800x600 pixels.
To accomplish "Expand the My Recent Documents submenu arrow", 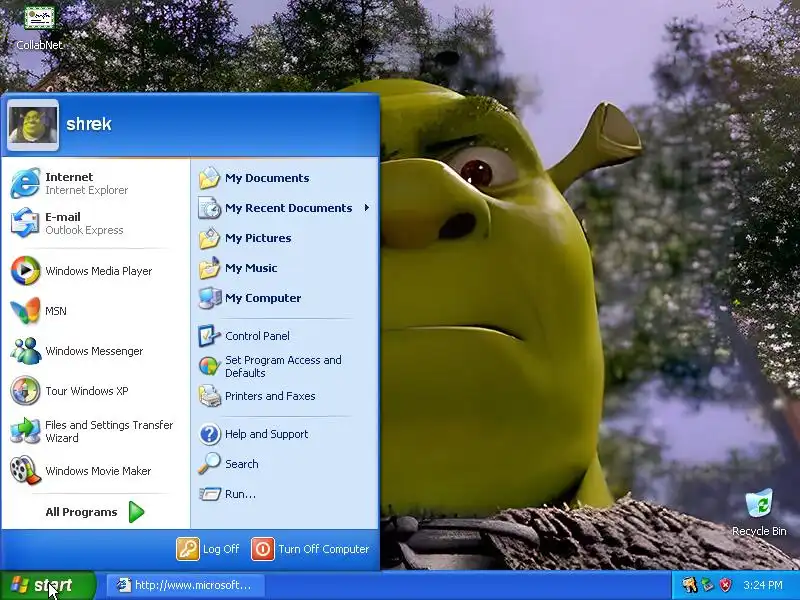I will [x=366, y=208].
